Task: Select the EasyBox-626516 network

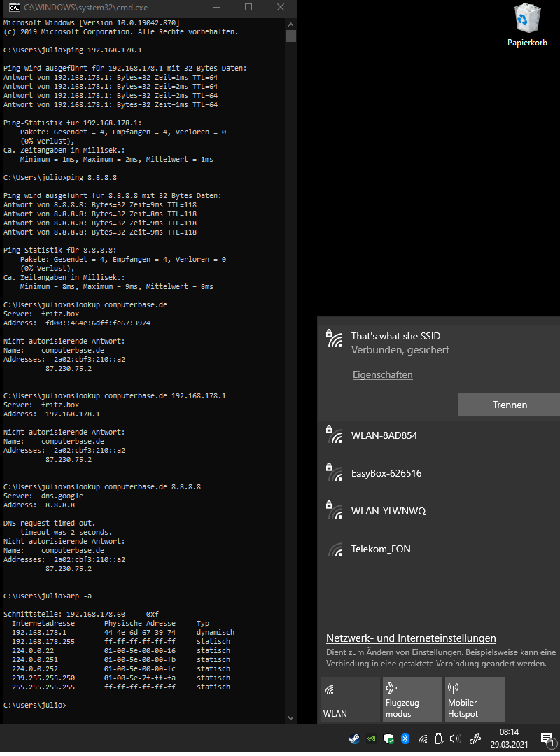Action: point(438,473)
